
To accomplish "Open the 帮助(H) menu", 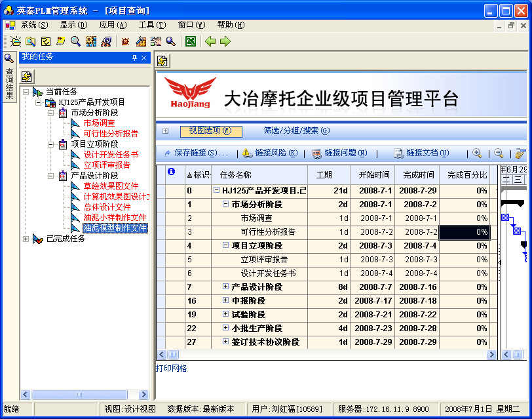I will coord(231,25).
